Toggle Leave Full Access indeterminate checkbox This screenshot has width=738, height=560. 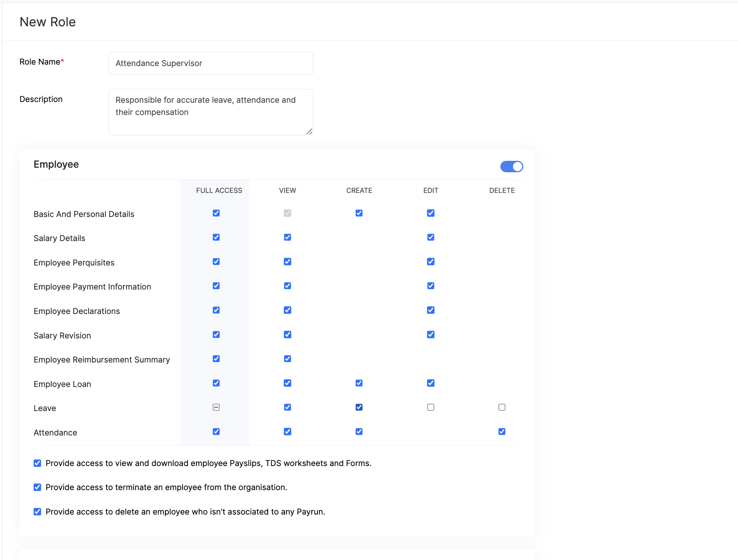[216, 407]
